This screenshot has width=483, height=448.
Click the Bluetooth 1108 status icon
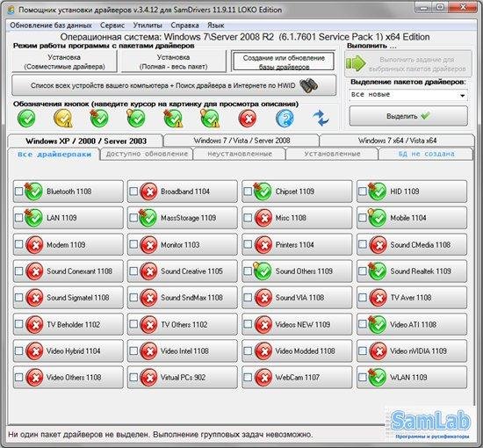pos(33,191)
